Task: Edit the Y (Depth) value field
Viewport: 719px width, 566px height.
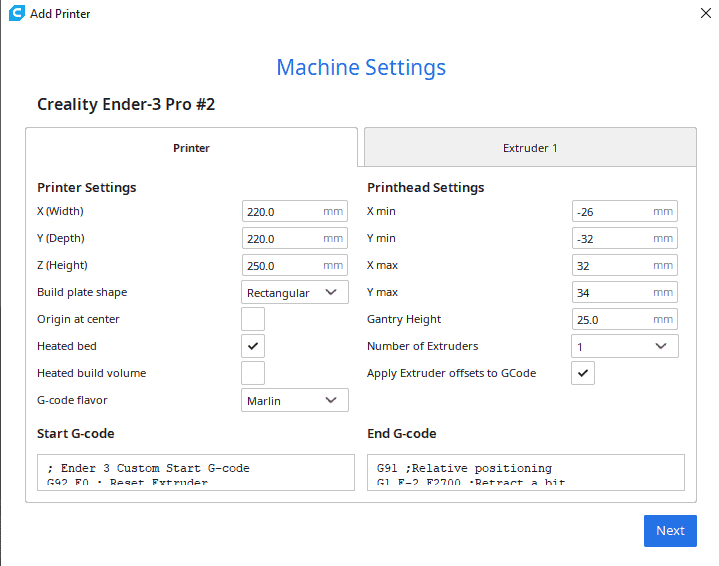Action: pyautogui.click(x=295, y=239)
